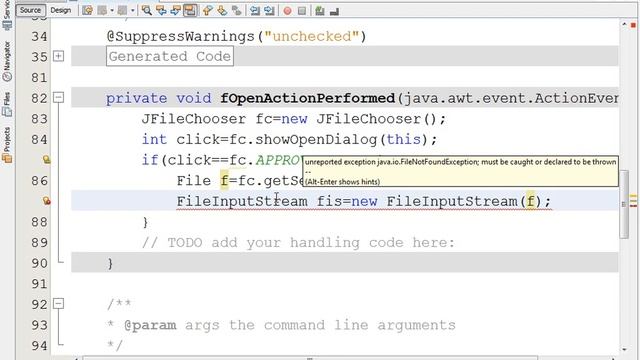Go to Find Next Occurrence icon
This screenshot has height=360, width=640.
pyautogui.click(x=176, y=11)
